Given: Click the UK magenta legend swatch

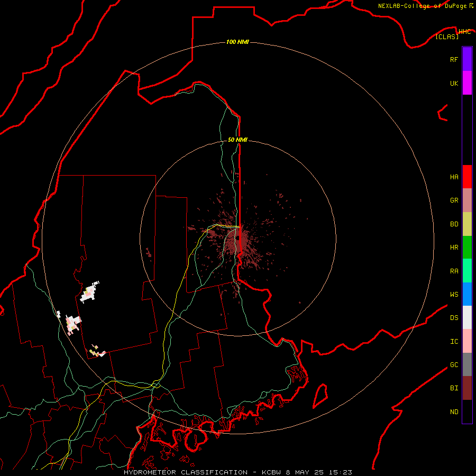Looking at the screenshot, I should (x=467, y=83).
